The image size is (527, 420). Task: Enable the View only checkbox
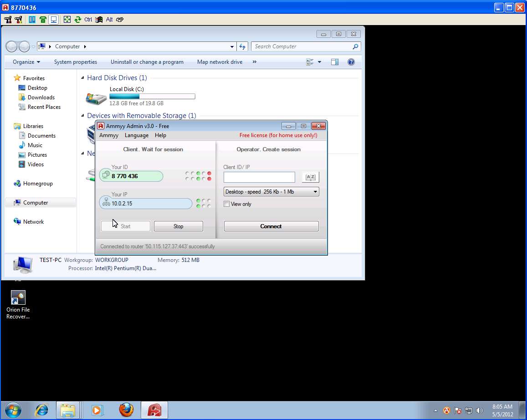pos(226,204)
